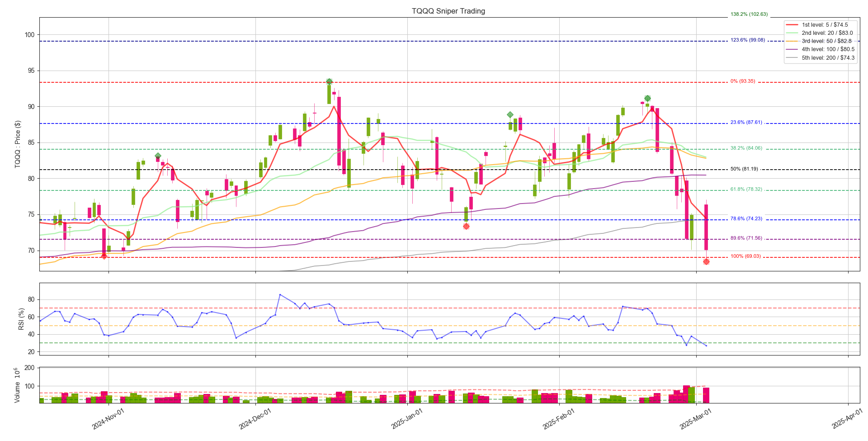
Task: Click the '23.6% (87.61)' Fibonacci label
Action: [746, 123]
